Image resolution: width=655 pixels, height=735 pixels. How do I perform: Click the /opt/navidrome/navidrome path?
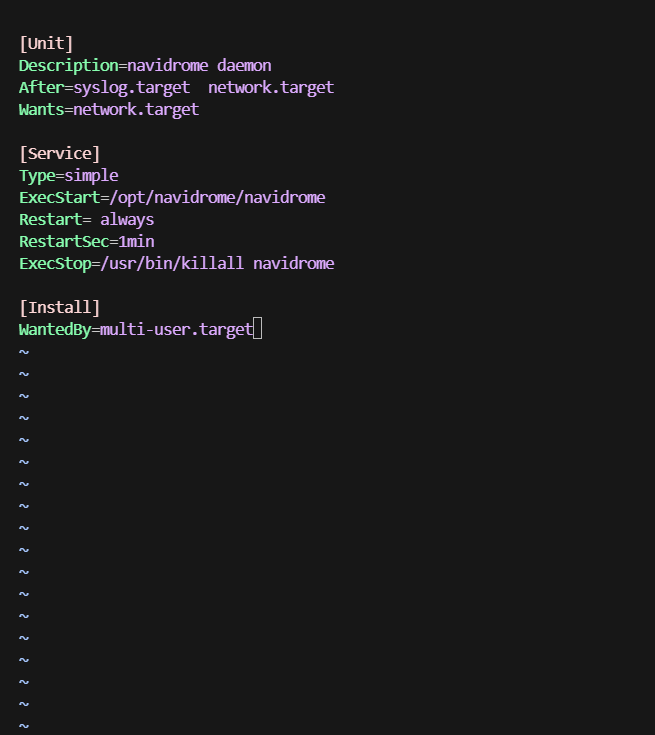coord(213,197)
